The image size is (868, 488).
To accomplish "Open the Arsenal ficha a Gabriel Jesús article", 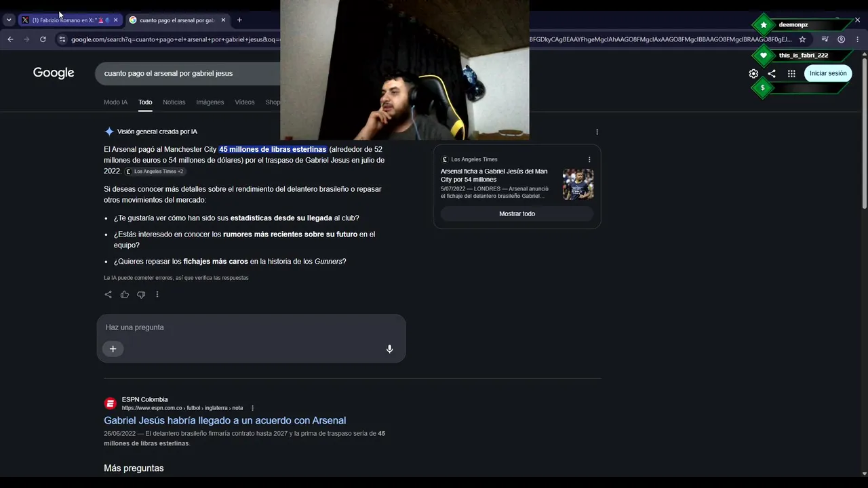I will 494,176.
